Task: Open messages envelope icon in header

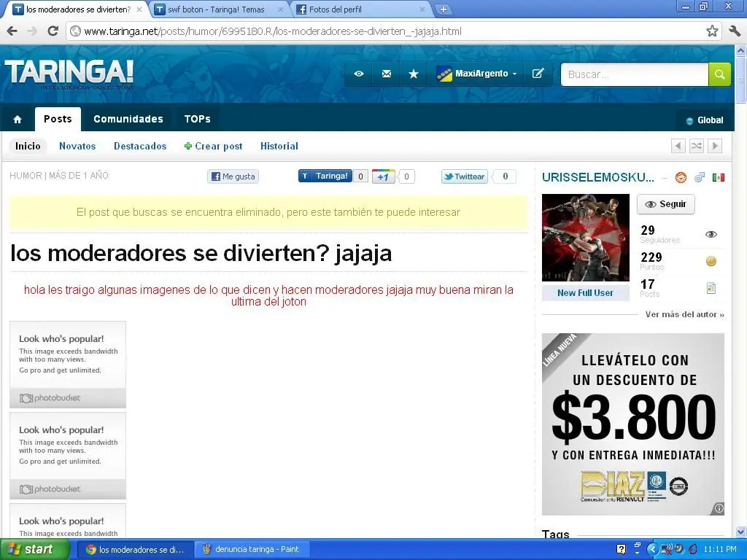Action: tap(387, 74)
